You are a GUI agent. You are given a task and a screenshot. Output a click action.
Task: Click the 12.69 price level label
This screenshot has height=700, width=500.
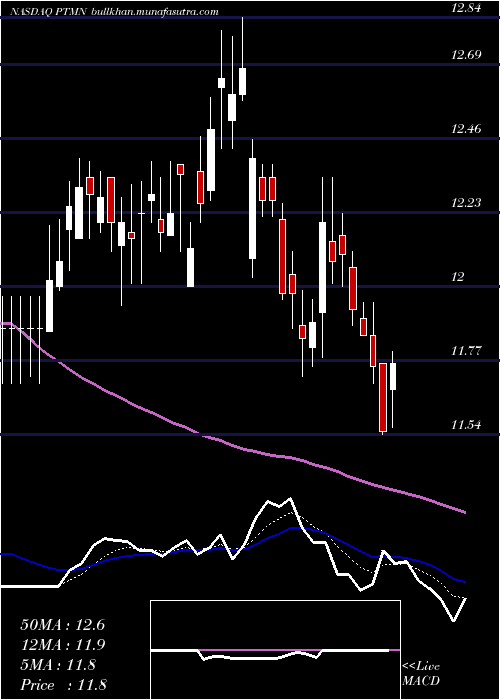pyautogui.click(x=466, y=55)
